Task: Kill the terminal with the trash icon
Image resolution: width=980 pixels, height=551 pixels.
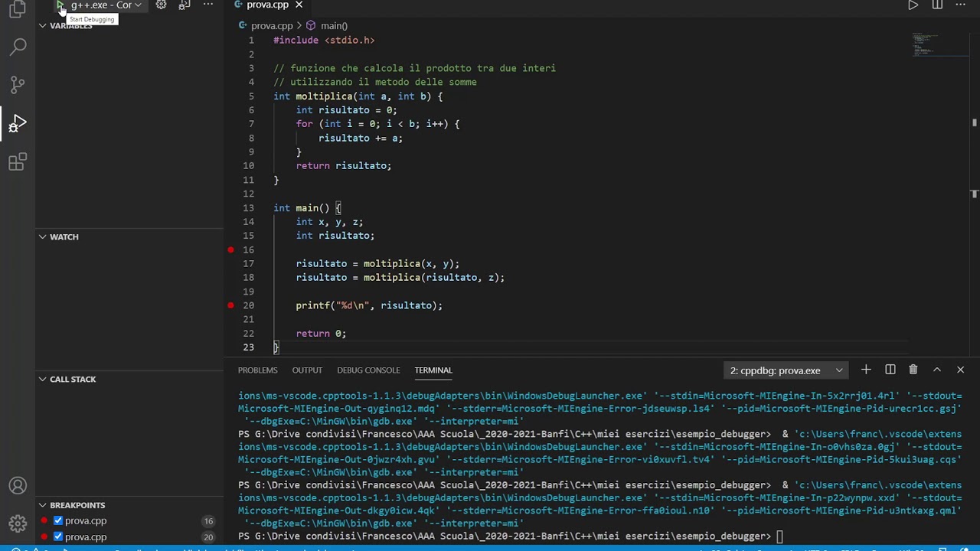Action: click(x=913, y=370)
